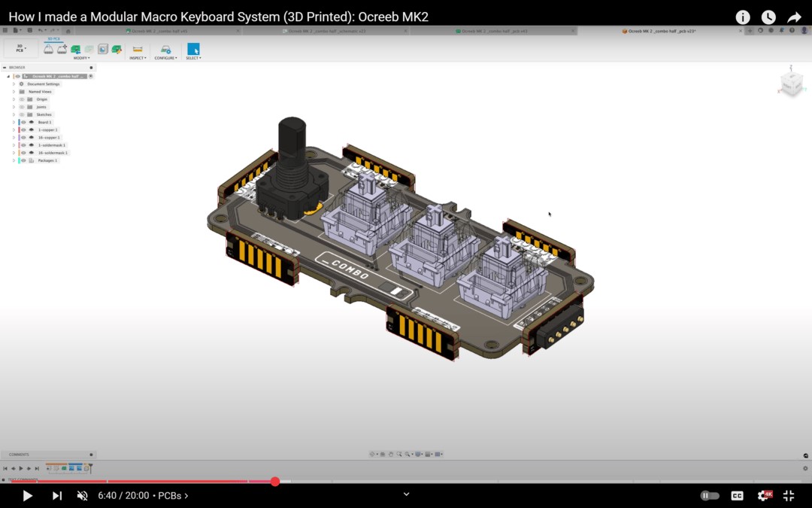Image resolution: width=812 pixels, height=508 pixels.
Task: Collapse the player controls chevron
Action: (x=407, y=494)
